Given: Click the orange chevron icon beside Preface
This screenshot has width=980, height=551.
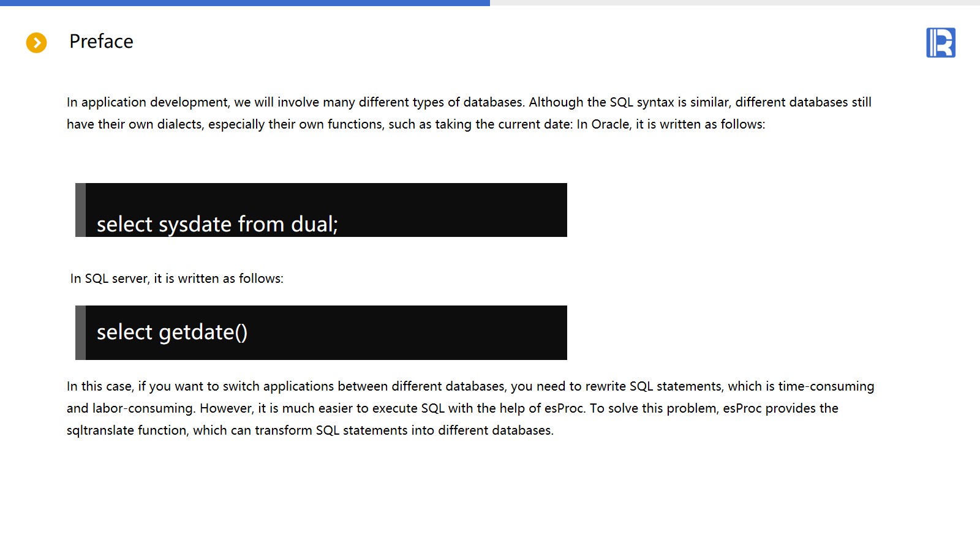Looking at the screenshot, I should [36, 42].
